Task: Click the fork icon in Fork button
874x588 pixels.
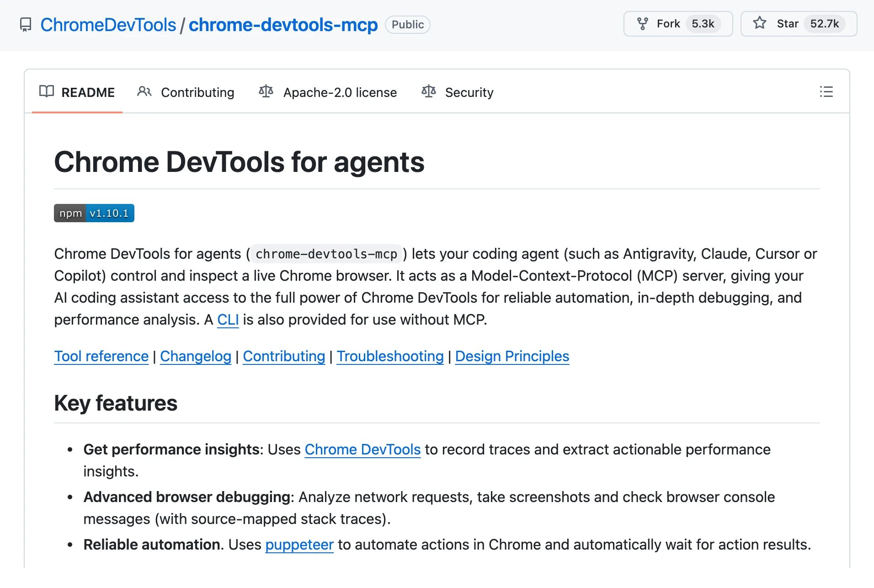Action: [642, 24]
